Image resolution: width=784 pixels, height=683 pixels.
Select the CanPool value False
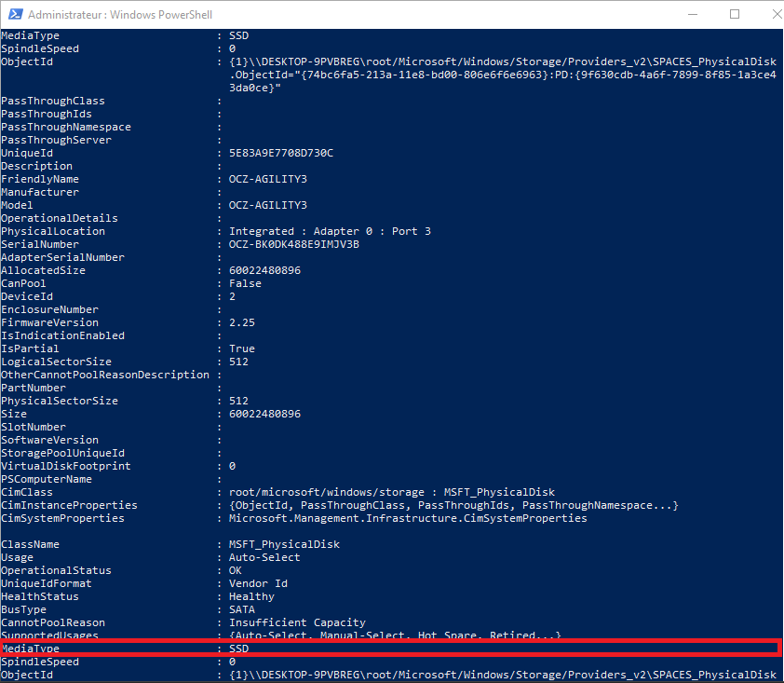coord(245,283)
